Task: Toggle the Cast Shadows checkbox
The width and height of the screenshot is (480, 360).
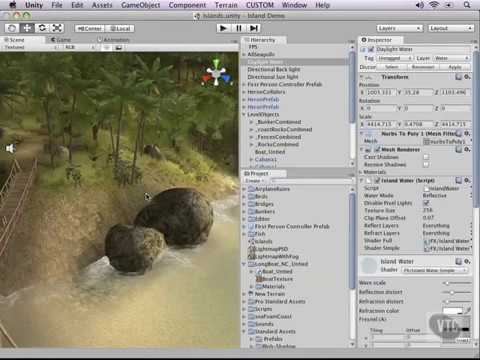Action: [426, 157]
